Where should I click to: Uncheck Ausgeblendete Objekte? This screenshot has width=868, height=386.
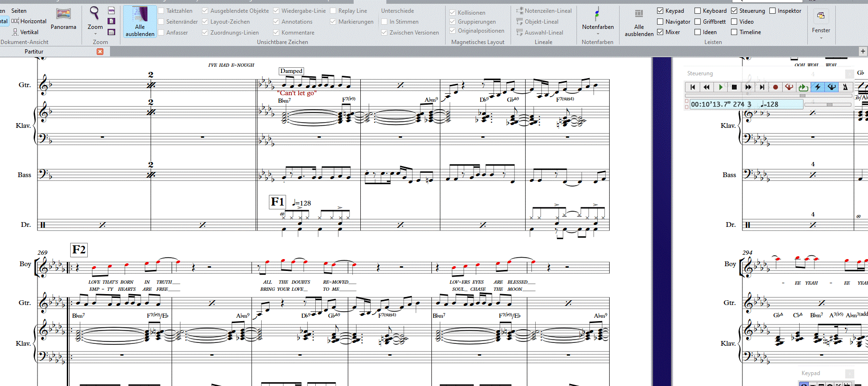pos(205,11)
